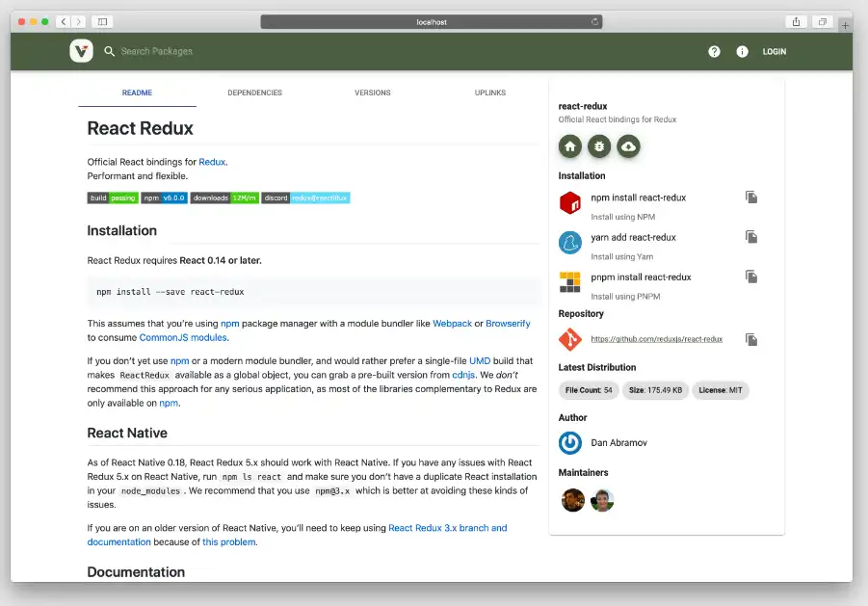
Task: Click the pnpm logo icon
Action: 570,282
